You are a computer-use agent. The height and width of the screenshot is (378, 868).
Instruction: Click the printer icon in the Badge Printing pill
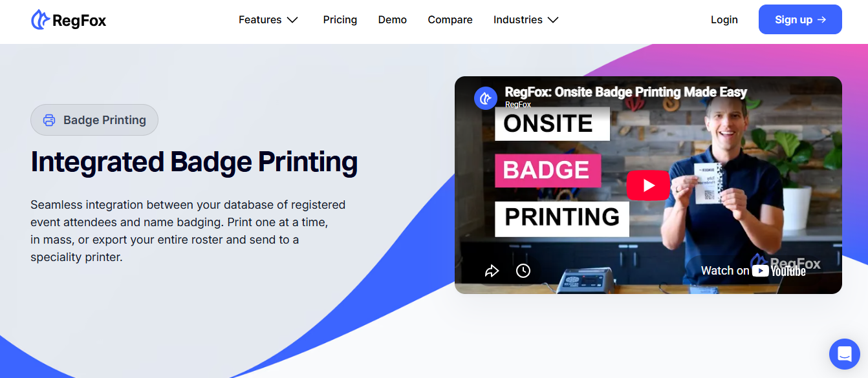click(49, 120)
